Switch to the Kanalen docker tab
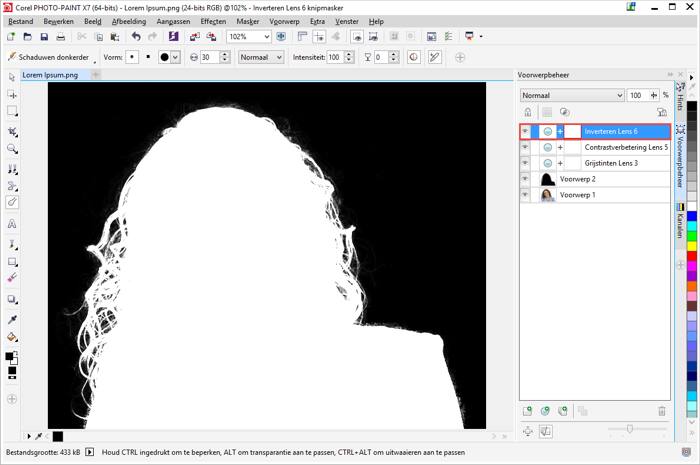 click(x=680, y=224)
